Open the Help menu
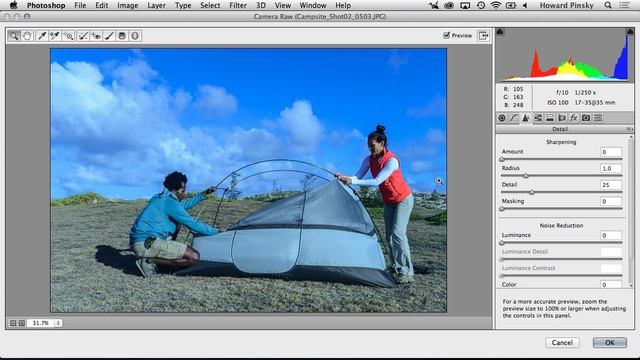 click(343, 5)
